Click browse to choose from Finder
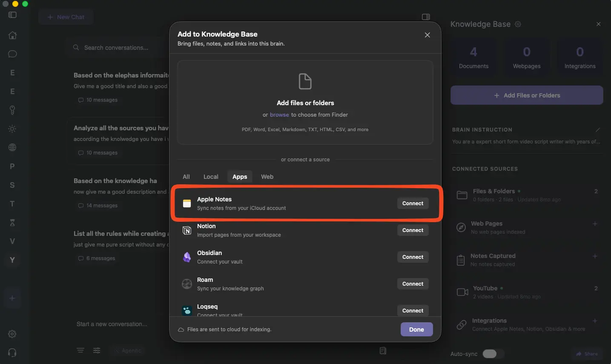611x364 pixels. click(x=279, y=115)
